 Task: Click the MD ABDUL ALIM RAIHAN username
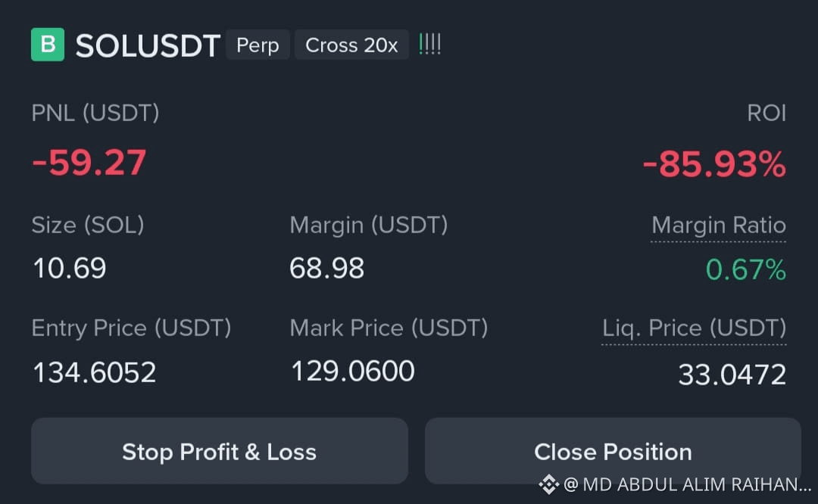pos(697,485)
